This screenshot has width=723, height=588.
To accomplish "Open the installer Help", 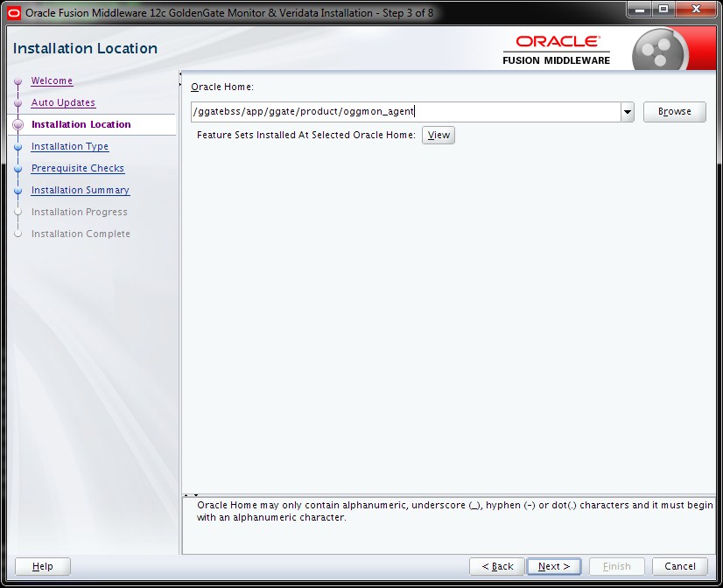I will (x=42, y=566).
